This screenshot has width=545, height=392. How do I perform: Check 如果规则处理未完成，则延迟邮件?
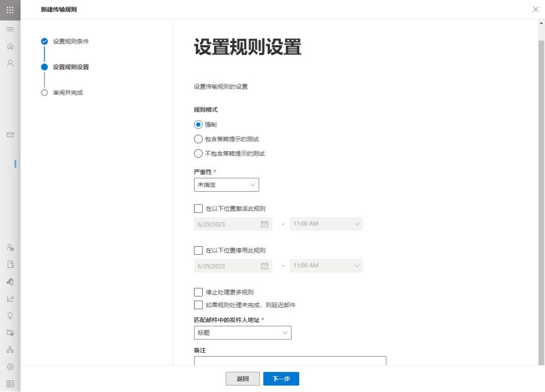pos(198,305)
